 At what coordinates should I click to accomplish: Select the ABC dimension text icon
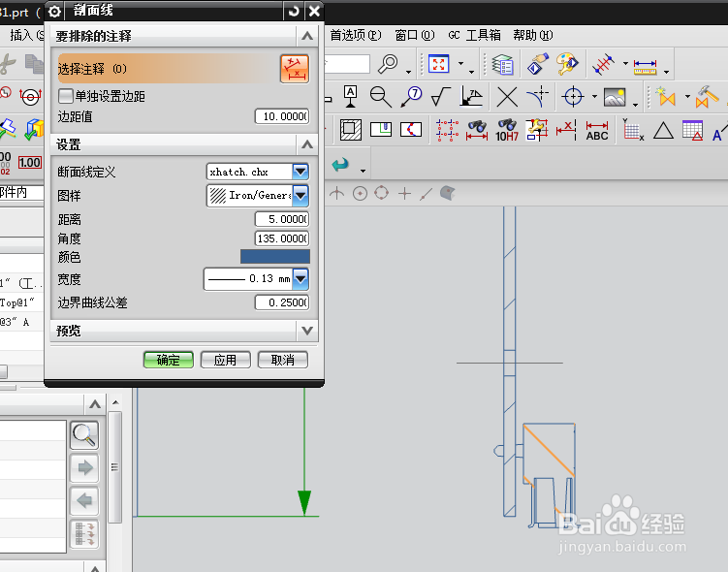pos(597,131)
